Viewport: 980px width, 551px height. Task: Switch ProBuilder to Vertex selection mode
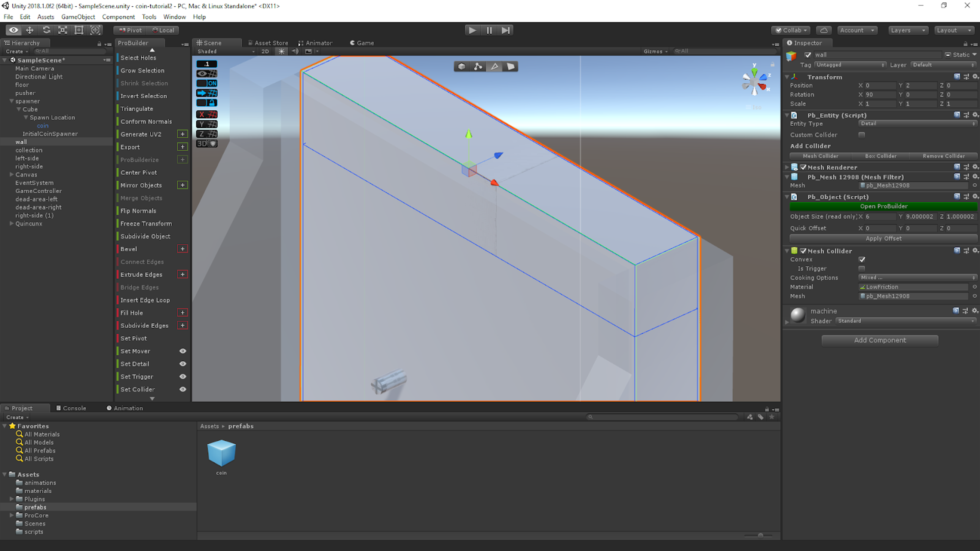[478, 67]
